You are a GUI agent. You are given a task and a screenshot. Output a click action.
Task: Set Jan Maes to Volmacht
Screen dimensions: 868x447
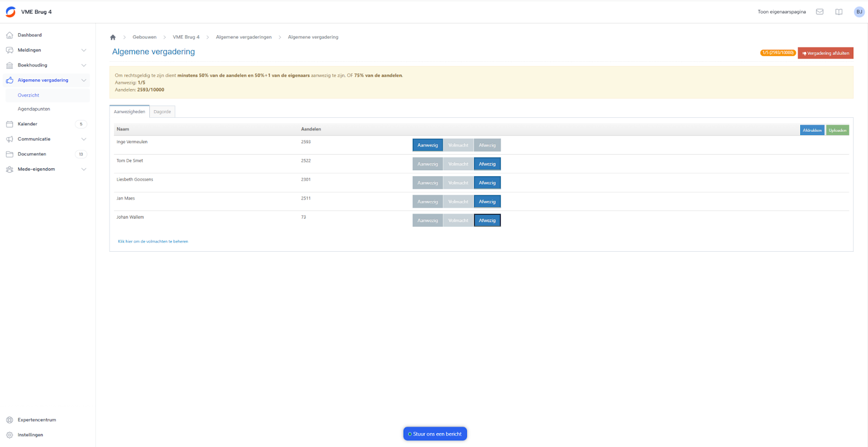tap(458, 202)
